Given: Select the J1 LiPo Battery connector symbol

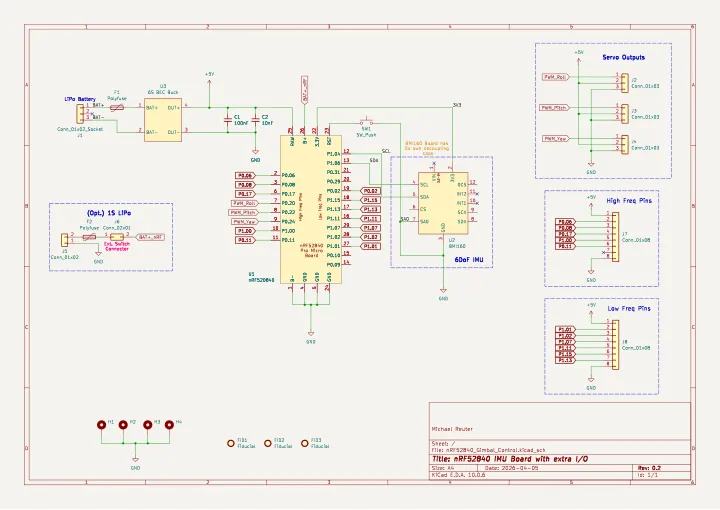Looking at the screenshot, I should [80, 113].
